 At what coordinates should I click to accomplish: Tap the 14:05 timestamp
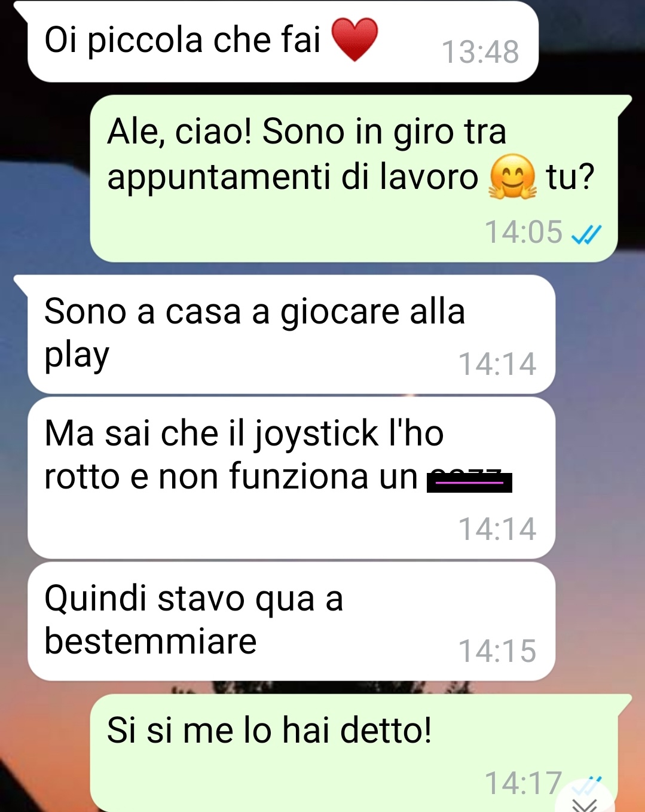tap(524, 232)
